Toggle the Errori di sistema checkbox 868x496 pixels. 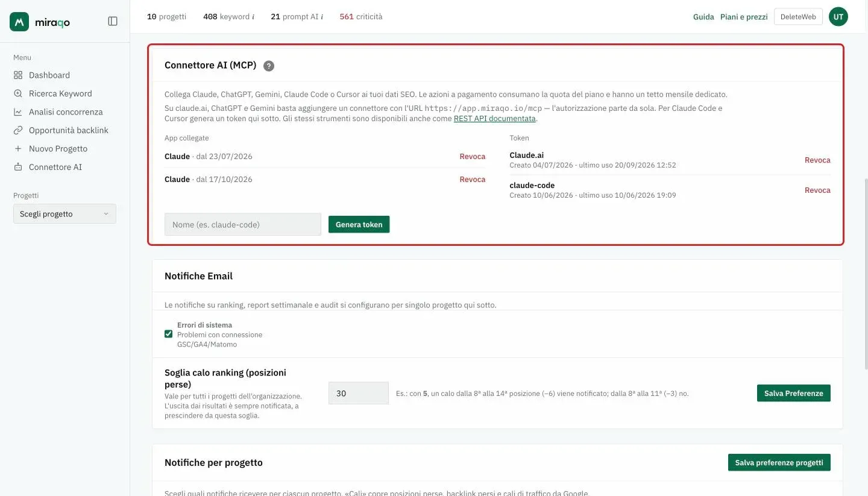click(x=169, y=334)
